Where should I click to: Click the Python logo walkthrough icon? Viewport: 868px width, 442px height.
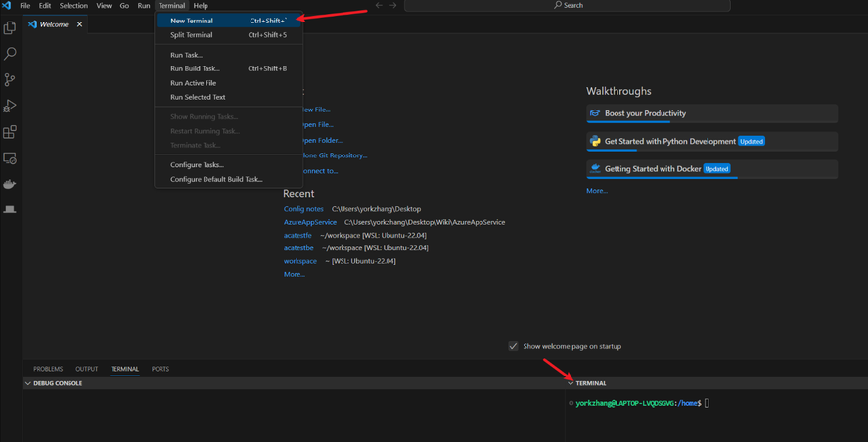(595, 141)
